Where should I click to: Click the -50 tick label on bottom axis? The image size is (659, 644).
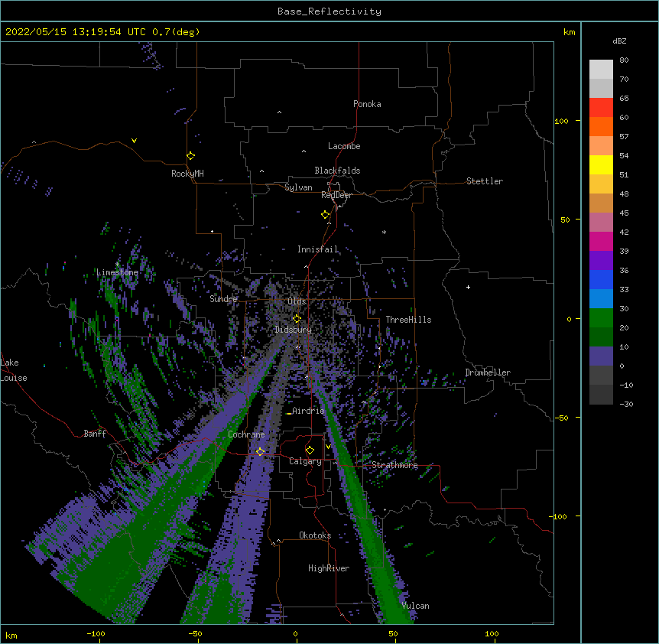click(195, 633)
